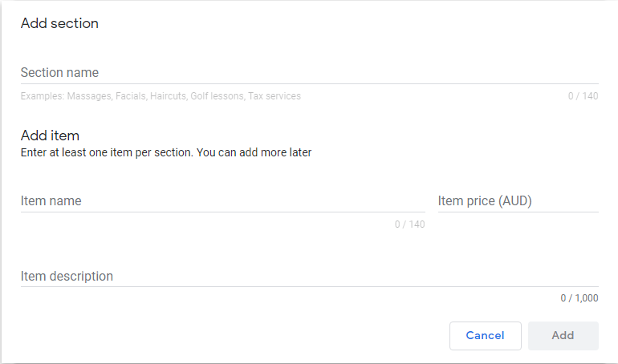Viewport: 618px width, 364px height.
Task: Click the "Examples:" hint label
Action: pyautogui.click(x=43, y=96)
